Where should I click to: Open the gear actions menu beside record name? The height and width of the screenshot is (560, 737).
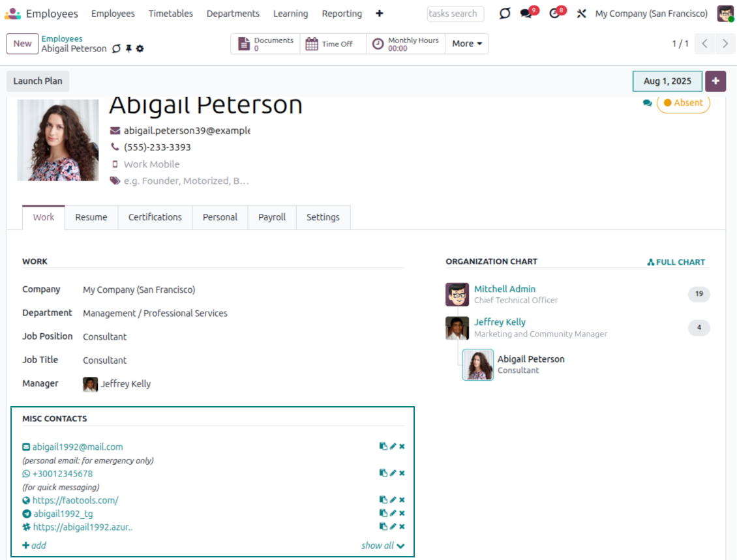140,49
